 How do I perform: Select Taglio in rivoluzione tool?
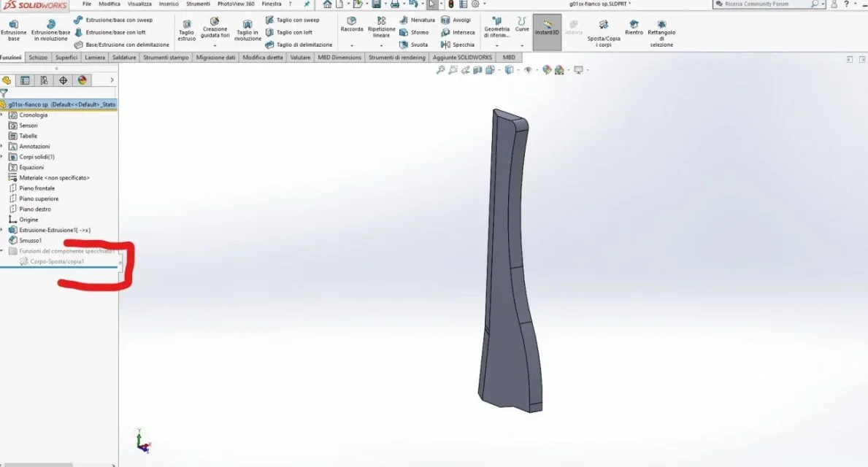tap(247, 30)
